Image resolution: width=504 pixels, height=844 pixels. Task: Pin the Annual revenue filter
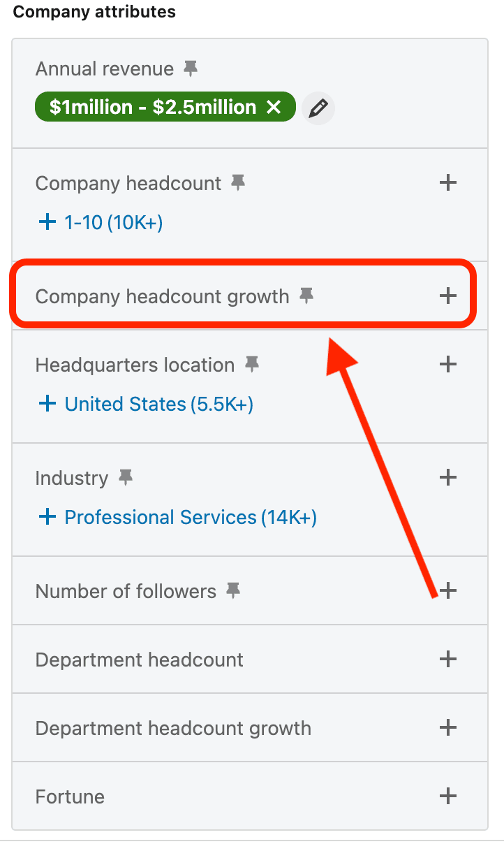pos(191,68)
